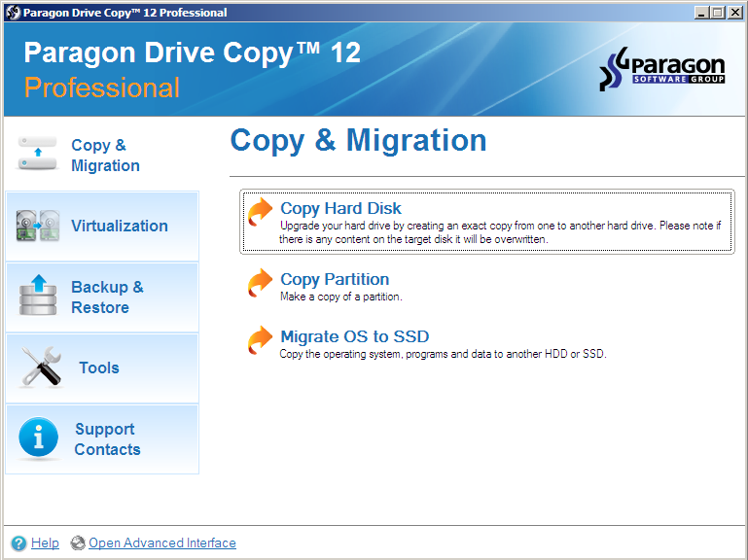Click the Advanced Interface globe icon

tap(78, 543)
